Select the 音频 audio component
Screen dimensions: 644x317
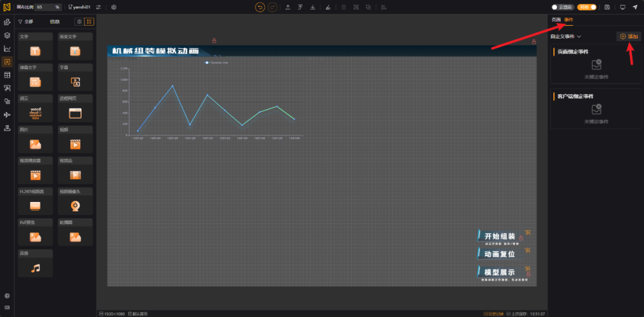coord(35,263)
